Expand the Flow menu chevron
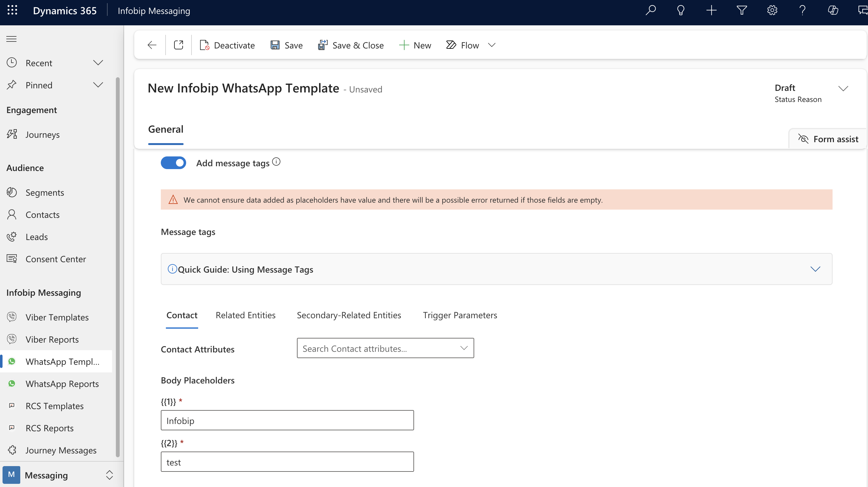Image resolution: width=868 pixels, height=487 pixels. pyautogui.click(x=492, y=45)
